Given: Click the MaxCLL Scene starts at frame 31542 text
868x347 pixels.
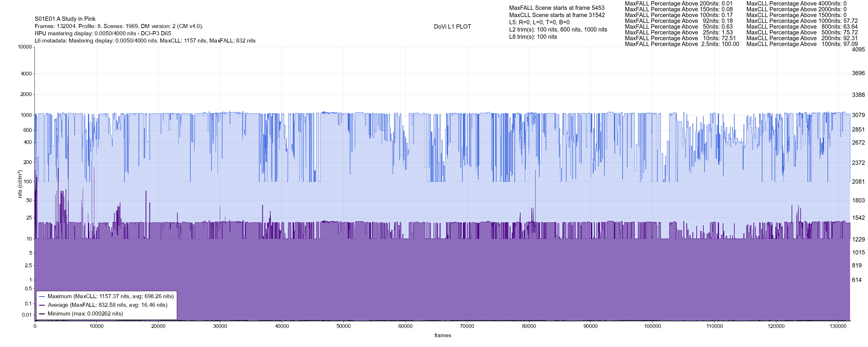Looking at the screenshot, I should tap(557, 15).
